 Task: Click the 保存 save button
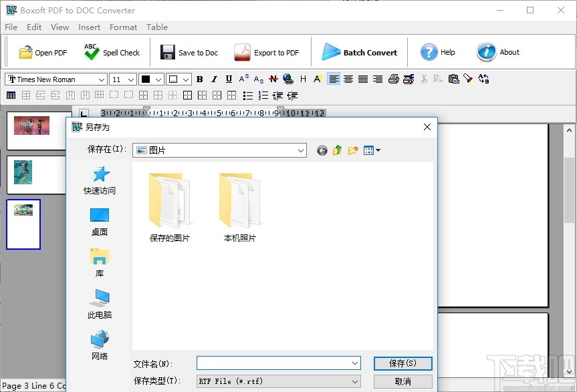402,363
